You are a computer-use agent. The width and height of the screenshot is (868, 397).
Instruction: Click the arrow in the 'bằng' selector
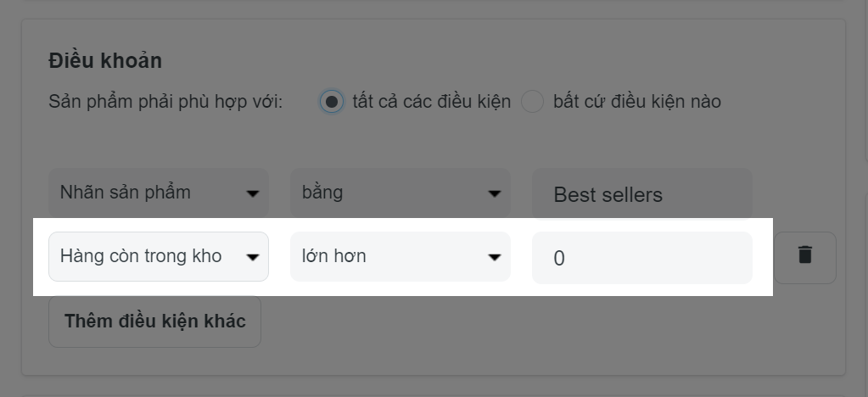pyautogui.click(x=495, y=193)
